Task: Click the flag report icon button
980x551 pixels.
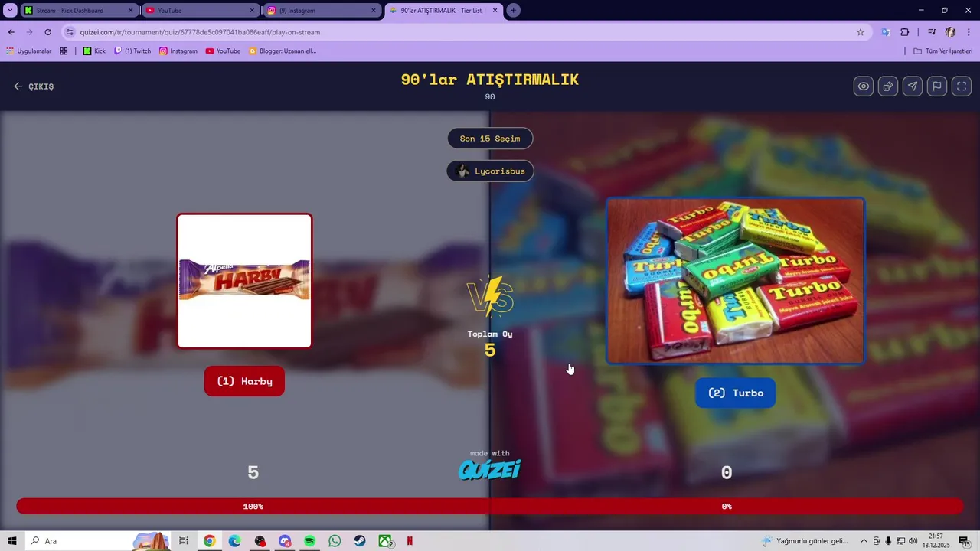Action: [937, 86]
